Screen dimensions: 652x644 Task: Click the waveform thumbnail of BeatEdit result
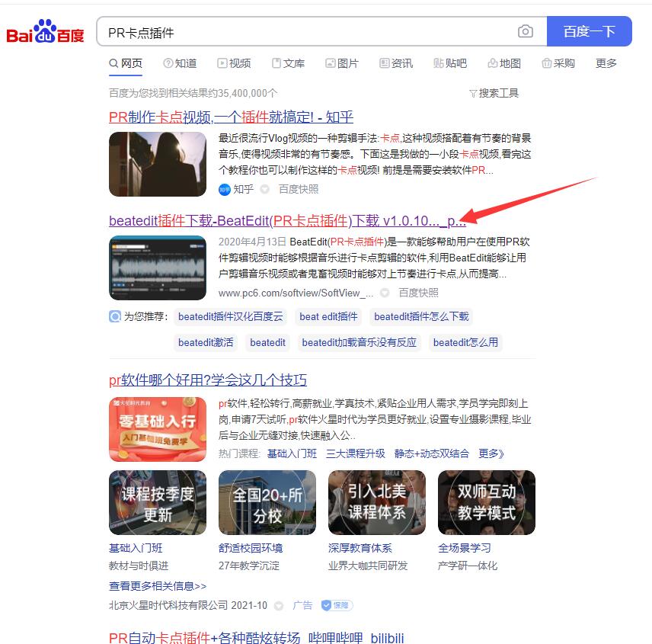pos(158,268)
